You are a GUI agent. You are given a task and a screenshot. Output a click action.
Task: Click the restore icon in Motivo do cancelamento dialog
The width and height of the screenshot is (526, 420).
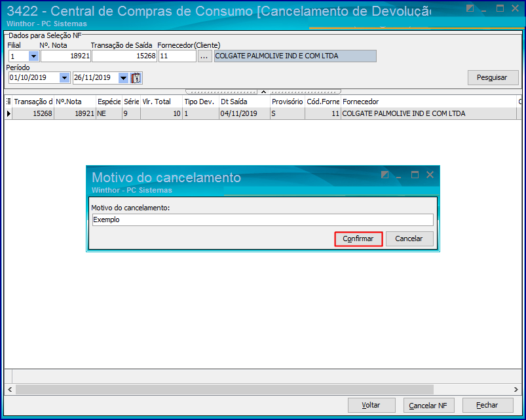pyautogui.click(x=385, y=175)
